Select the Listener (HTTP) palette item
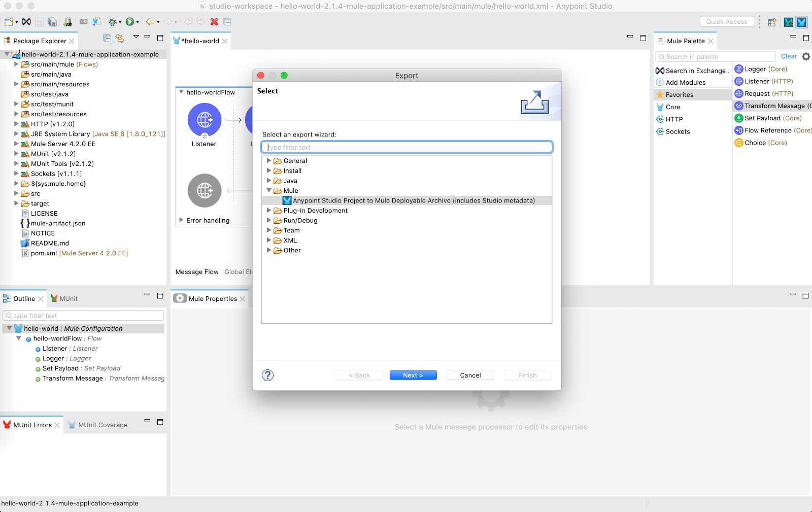Viewport: 812px width, 512px height. click(764, 81)
